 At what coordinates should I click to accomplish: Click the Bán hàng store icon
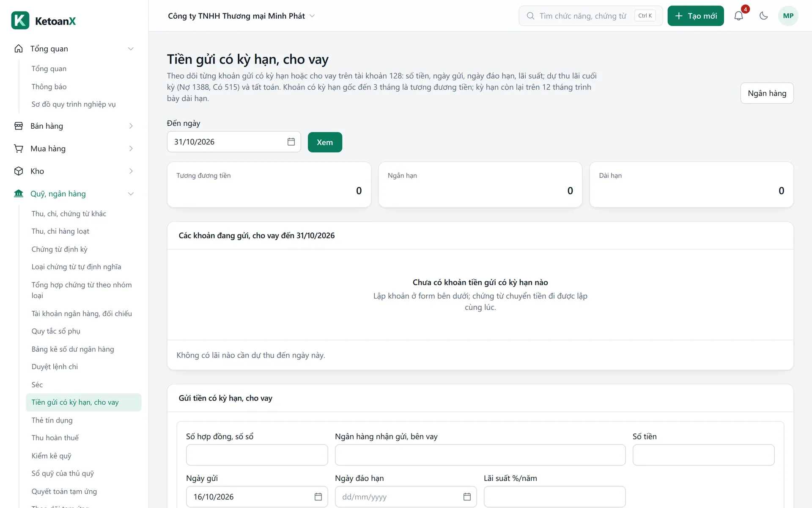(19, 126)
